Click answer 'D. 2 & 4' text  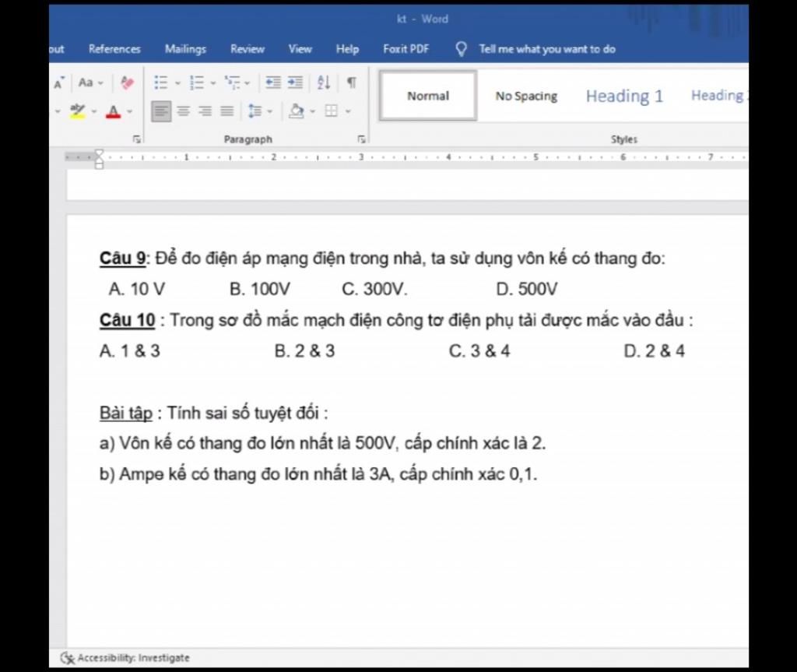click(654, 351)
